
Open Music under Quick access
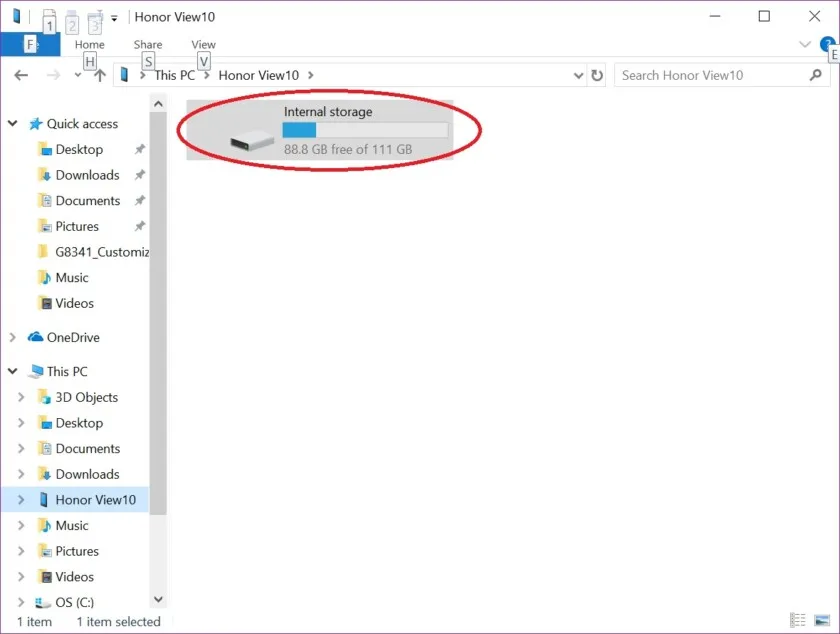[x=72, y=278]
